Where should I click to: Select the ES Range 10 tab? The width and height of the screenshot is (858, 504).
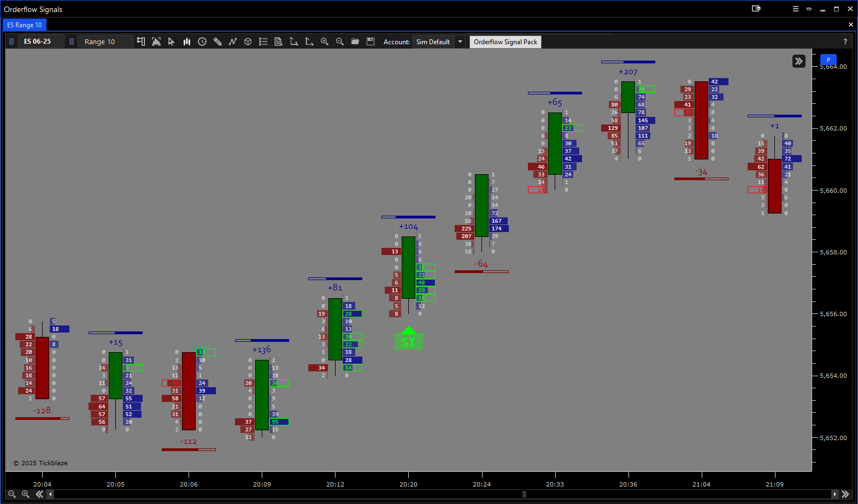[25, 25]
